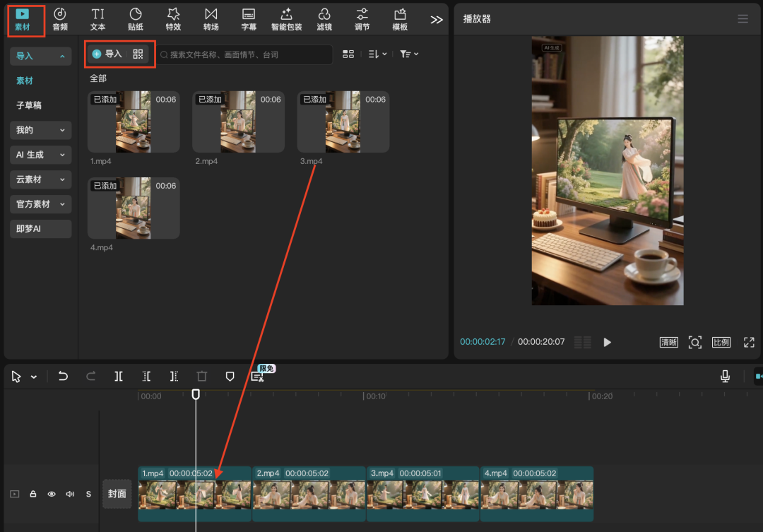Start voice recording with microphone icon

tap(725, 376)
